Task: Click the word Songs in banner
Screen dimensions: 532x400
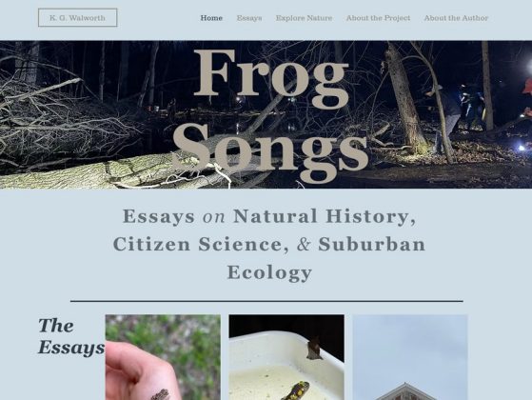Action: [x=270, y=150]
